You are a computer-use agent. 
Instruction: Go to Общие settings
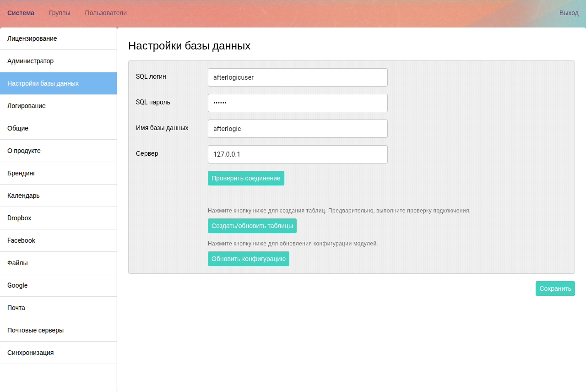point(18,128)
